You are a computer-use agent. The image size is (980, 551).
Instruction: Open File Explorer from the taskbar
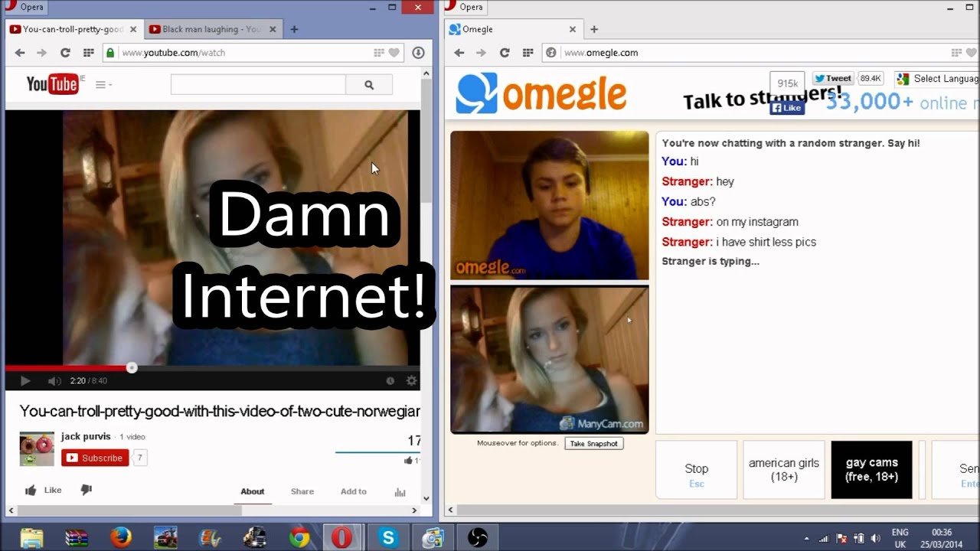[x=32, y=538]
